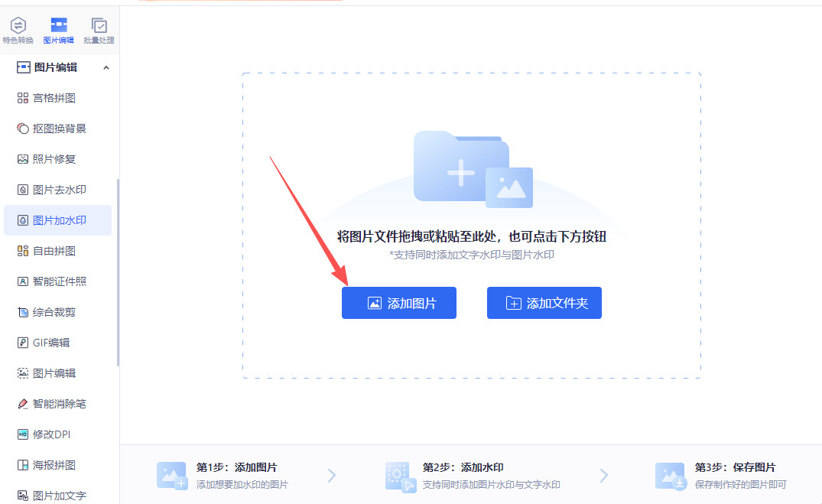Choose 抠图换背景 in the sidebar
This screenshot has height=504, width=822.
[x=59, y=128]
